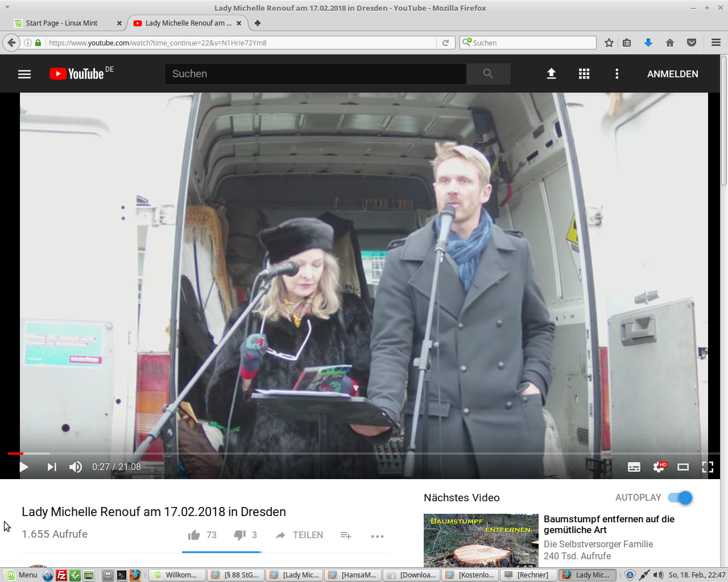Toggle subtitles in the video player
Viewport: 728px width, 582px height.
pyautogui.click(x=634, y=467)
